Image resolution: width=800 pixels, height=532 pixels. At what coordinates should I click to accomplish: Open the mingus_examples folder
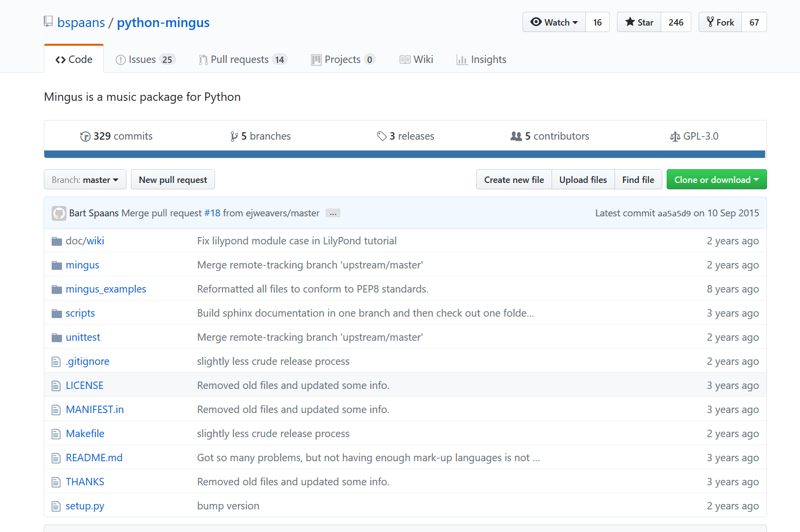coord(106,289)
